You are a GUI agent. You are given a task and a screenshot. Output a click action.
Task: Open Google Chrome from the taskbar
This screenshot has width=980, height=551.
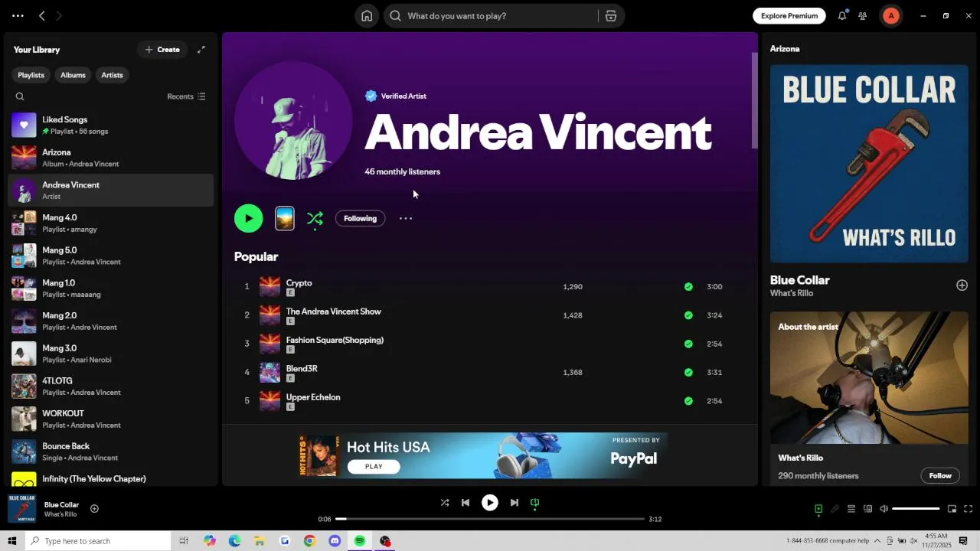click(x=309, y=541)
